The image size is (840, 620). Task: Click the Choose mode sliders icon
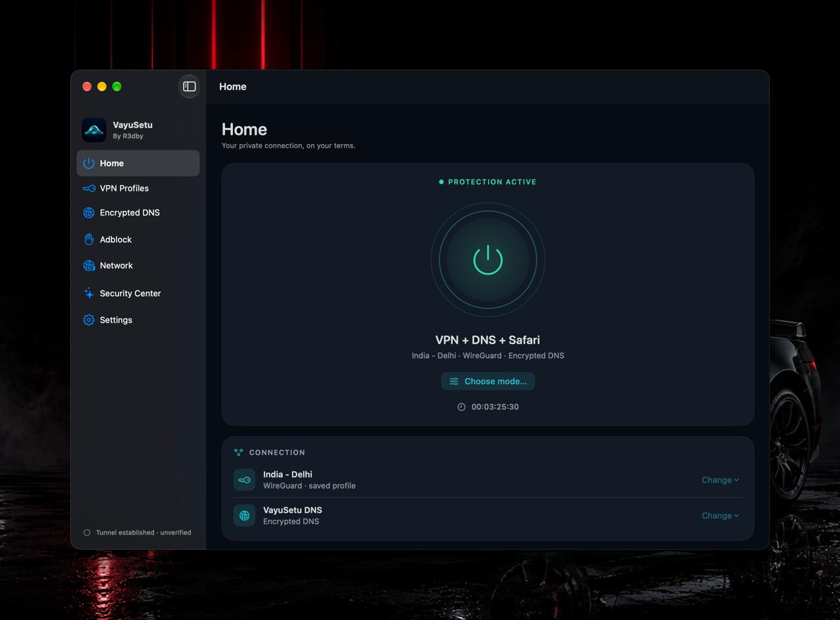[454, 382]
